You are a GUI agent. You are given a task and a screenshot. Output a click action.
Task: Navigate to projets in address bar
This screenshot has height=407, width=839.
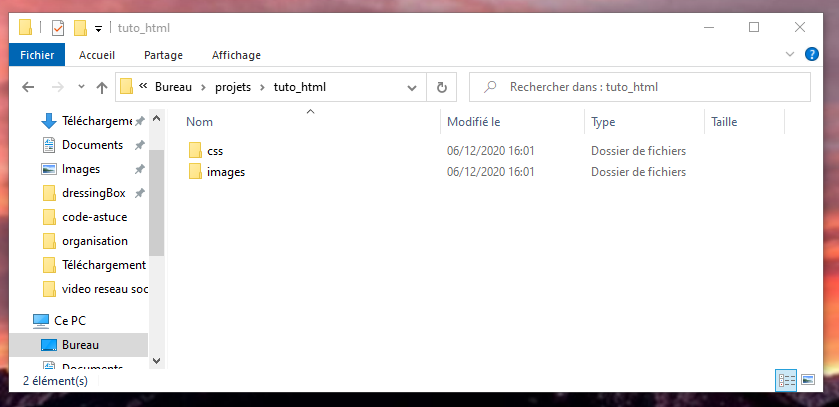(x=233, y=87)
